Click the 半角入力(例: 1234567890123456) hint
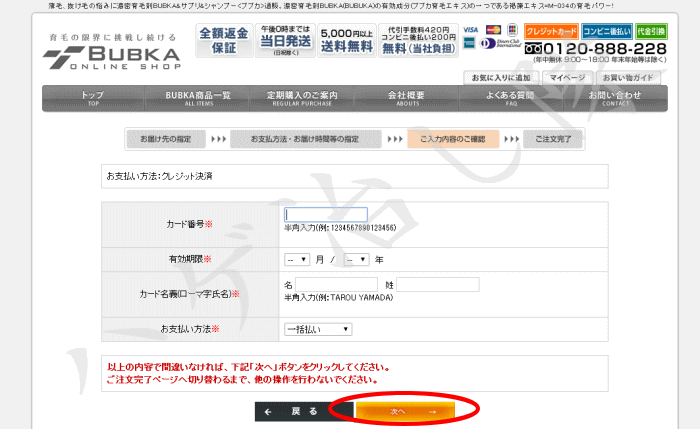The height and width of the screenshot is (429, 700). [x=340, y=228]
